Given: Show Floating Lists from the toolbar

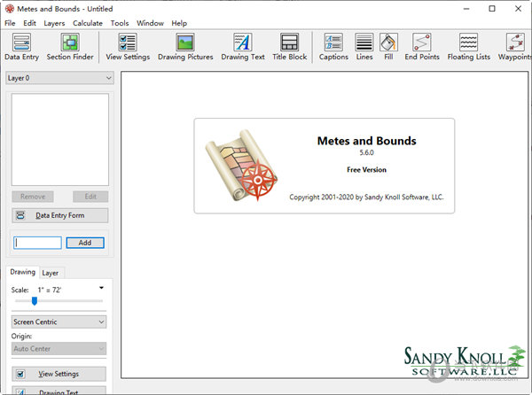Looking at the screenshot, I should (468, 47).
